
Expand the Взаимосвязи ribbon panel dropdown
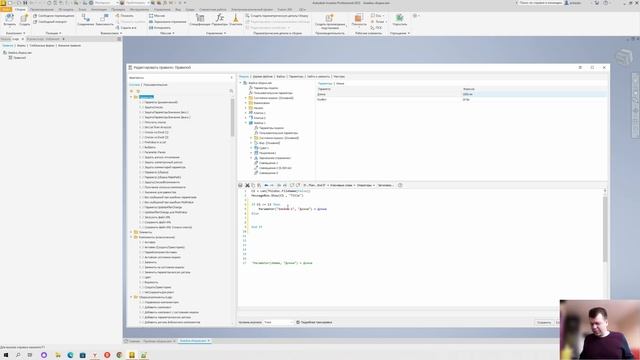coord(111,33)
